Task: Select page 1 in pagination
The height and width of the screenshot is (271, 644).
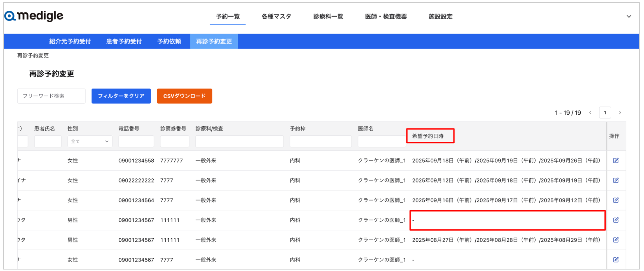Action: [605, 113]
